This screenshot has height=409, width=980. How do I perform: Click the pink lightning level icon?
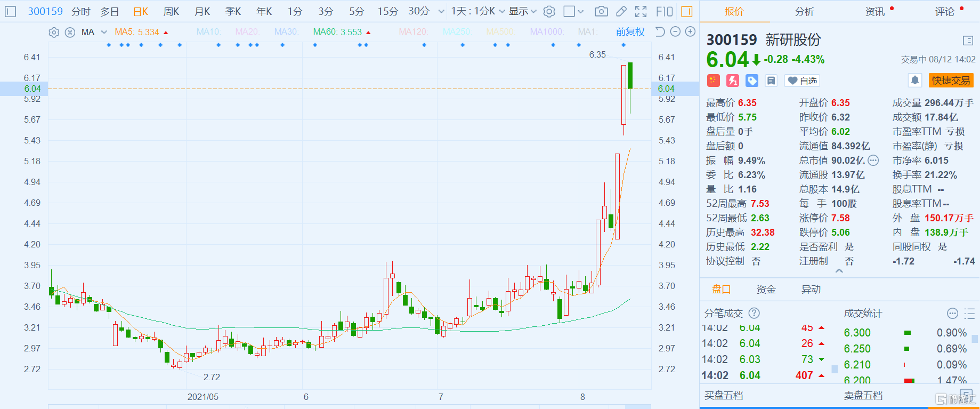point(733,81)
